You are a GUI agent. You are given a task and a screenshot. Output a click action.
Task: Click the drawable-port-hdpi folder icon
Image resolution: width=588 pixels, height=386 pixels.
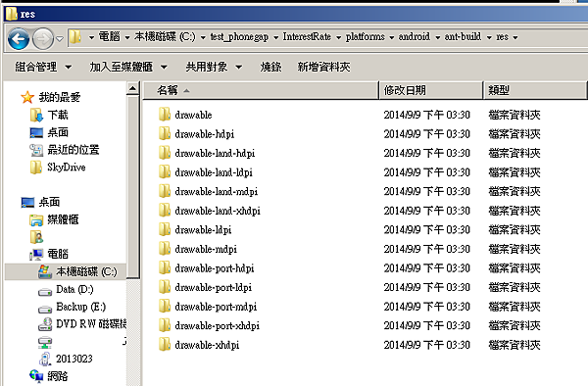coord(165,267)
